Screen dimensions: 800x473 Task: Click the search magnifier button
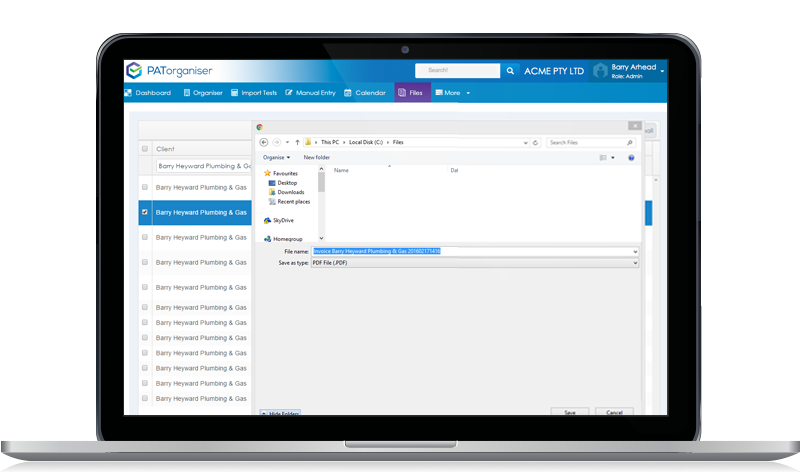coord(510,71)
